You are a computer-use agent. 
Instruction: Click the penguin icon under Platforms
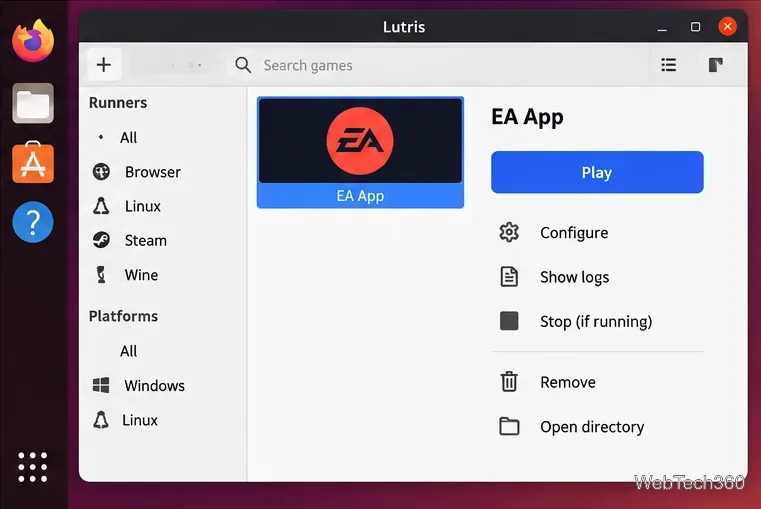click(101, 420)
